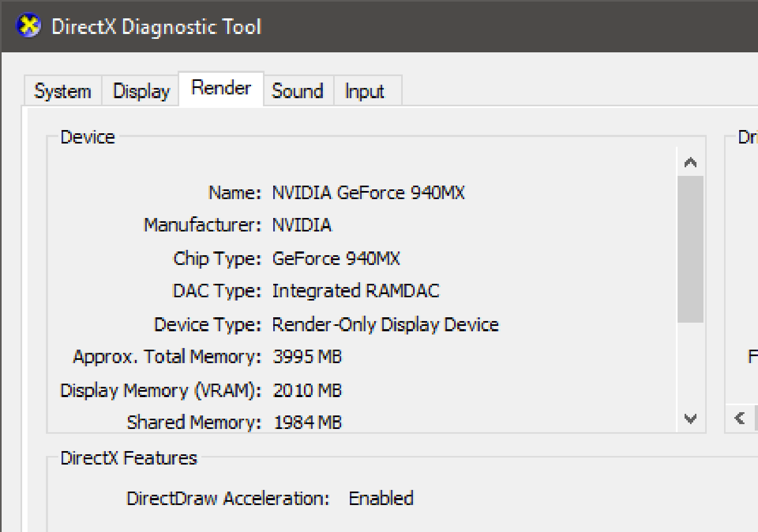
Task: Click the GeForce 940MX chip type value
Action: (x=336, y=258)
